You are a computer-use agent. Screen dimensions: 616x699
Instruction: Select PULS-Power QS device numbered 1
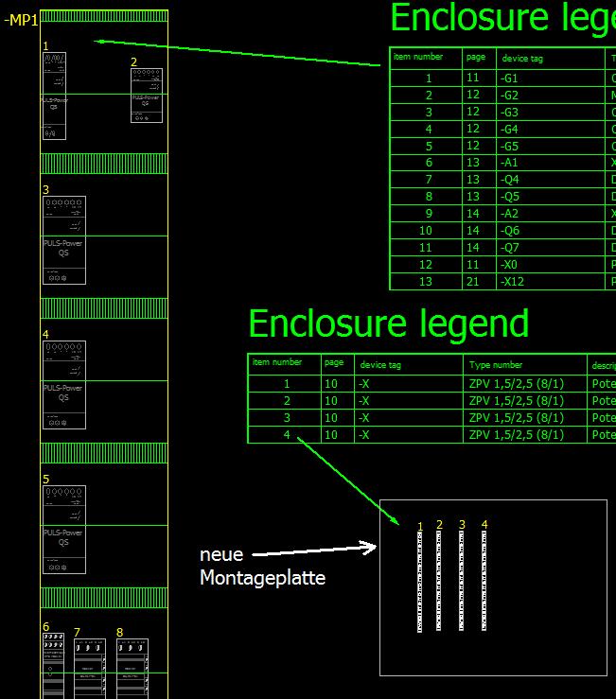(x=55, y=96)
